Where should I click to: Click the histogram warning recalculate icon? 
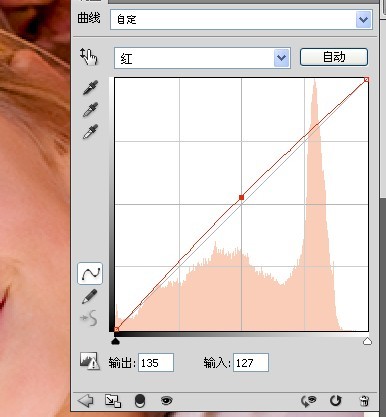[90, 361]
